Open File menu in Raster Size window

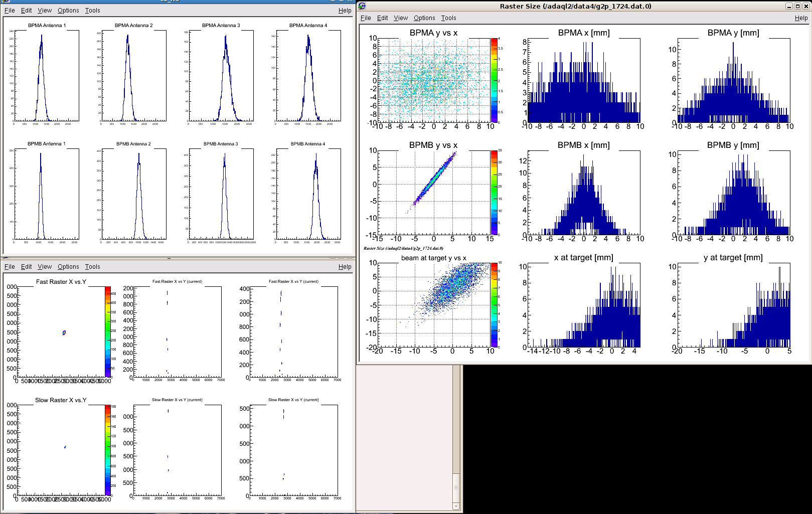366,18
